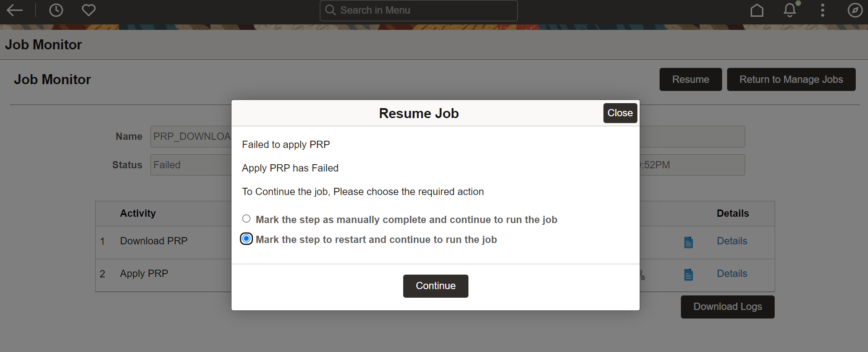Viewport: 868px width, 352px height.
Task: Click log document icon for Download PRP
Action: click(689, 242)
